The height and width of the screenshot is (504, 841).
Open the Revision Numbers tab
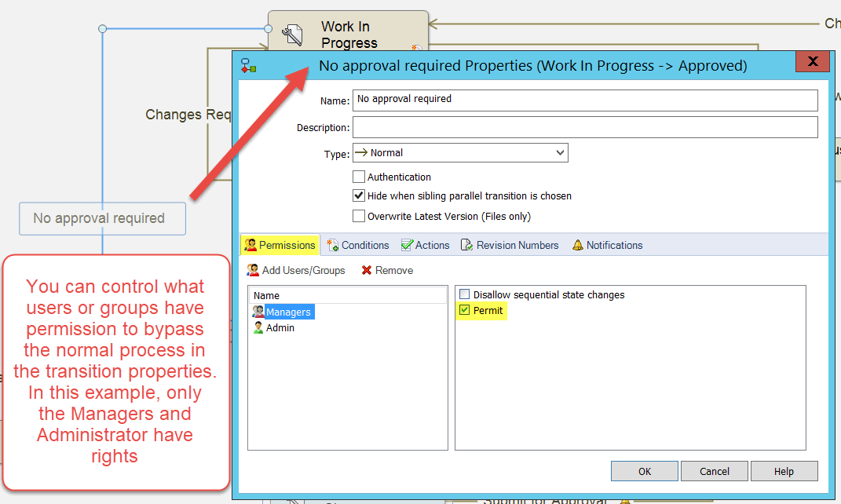click(x=510, y=245)
